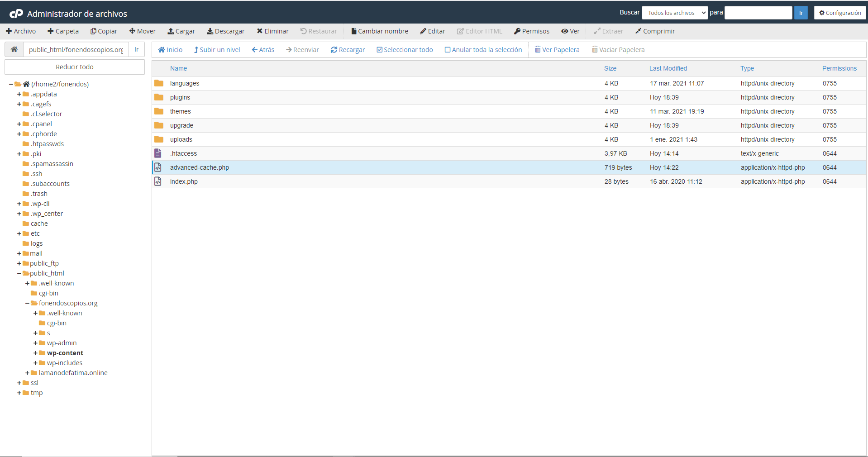Upload files with Cargar
This screenshot has width=868, height=457.
click(x=181, y=31)
